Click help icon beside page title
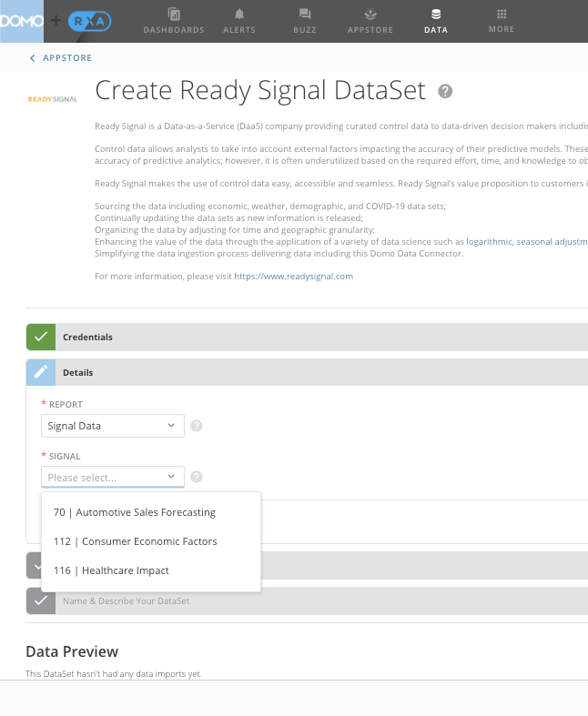Screen dimensions: 588x716 tap(445, 91)
